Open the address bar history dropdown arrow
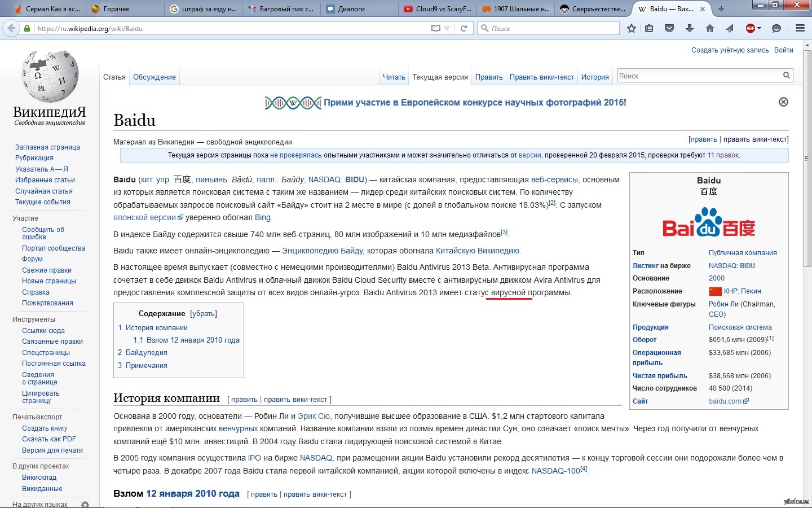Screen dimensions: 812x508 tap(447, 28)
